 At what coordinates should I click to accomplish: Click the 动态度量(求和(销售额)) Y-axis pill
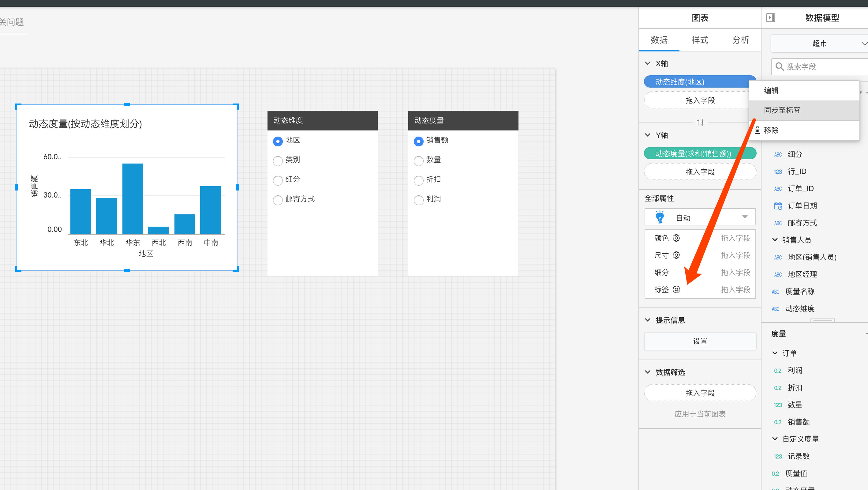pos(700,153)
